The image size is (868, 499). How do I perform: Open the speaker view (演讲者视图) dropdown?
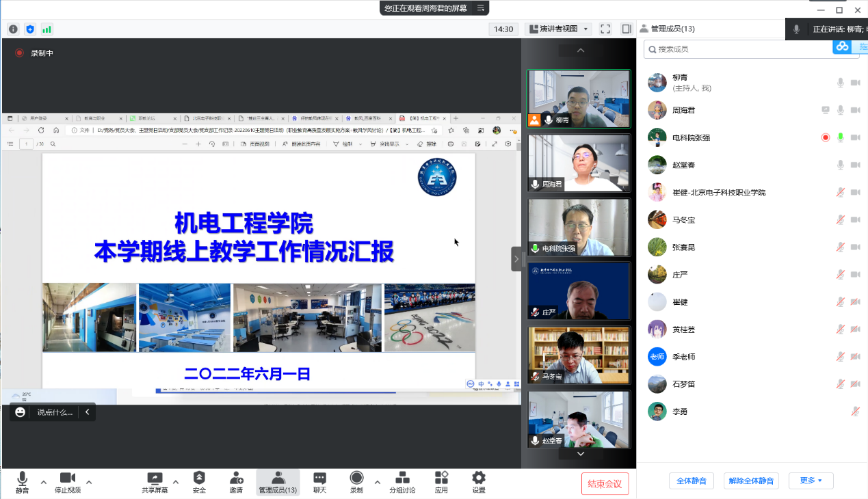pos(557,29)
